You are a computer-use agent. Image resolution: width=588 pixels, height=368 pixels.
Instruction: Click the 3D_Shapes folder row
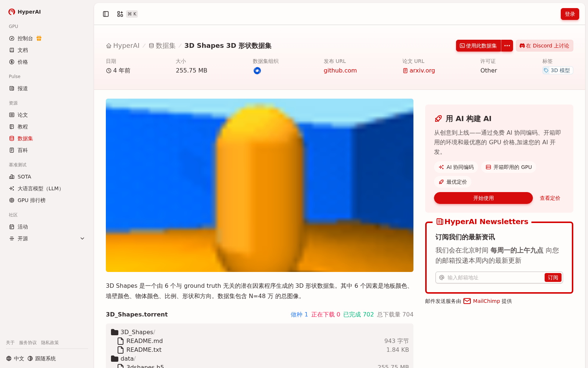click(259, 332)
